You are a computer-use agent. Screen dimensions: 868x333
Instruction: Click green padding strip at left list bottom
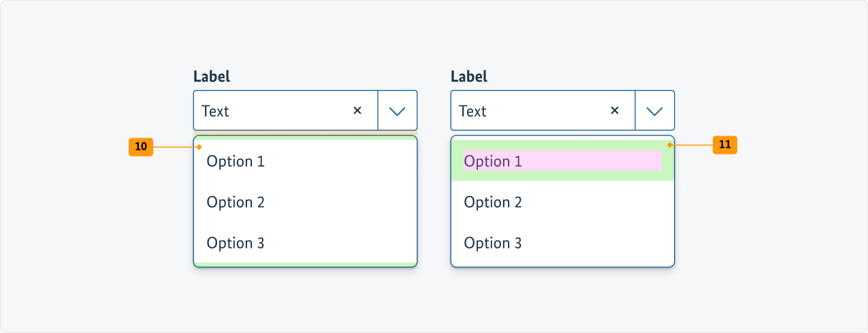tap(305, 264)
